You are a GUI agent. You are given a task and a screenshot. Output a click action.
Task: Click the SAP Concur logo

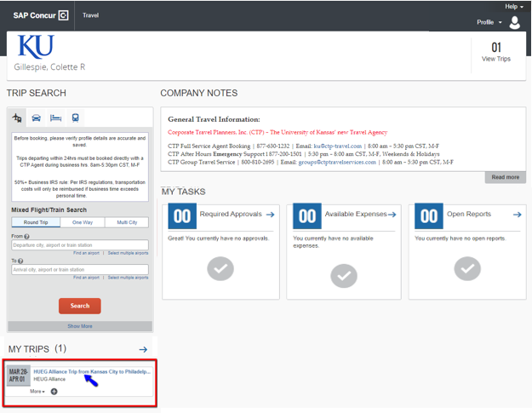(41, 15)
